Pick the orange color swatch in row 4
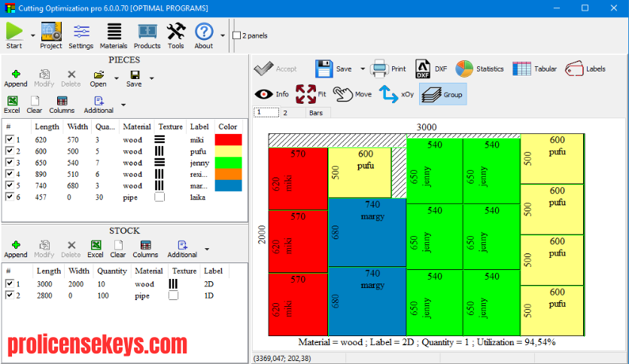Image resolution: width=629 pixels, height=364 pixels. (x=228, y=174)
